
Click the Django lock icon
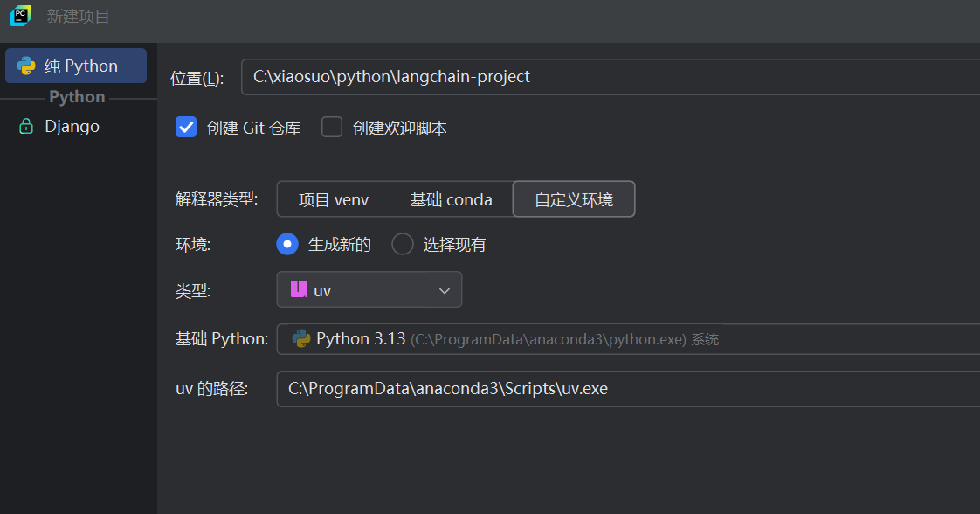coord(26,127)
